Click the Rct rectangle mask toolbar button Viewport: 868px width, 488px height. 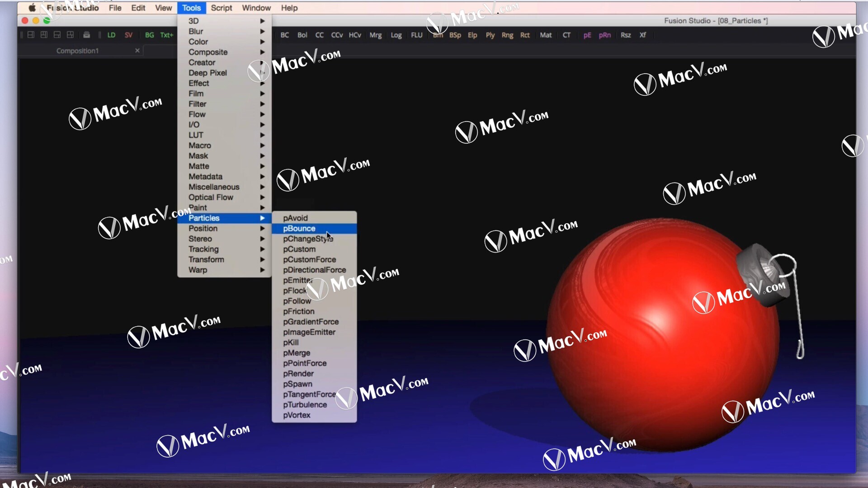point(525,35)
